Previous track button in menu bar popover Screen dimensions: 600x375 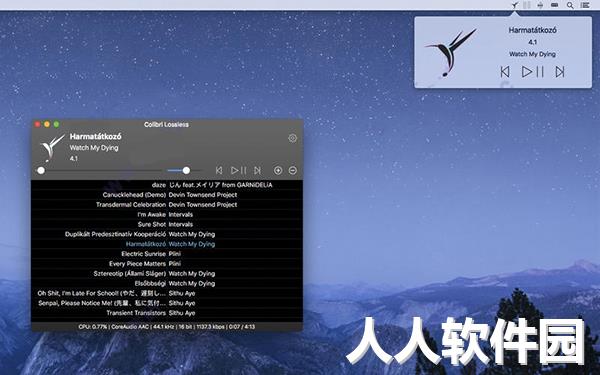pyautogui.click(x=505, y=72)
